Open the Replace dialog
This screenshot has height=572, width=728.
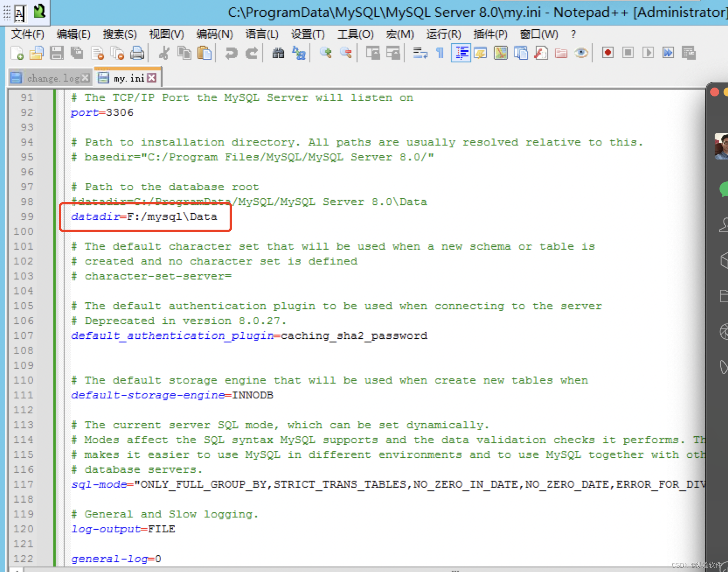pos(299,54)
